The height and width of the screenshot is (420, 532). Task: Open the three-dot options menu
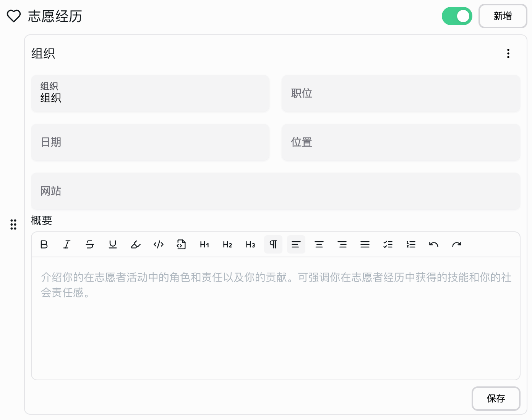[508, 53]
